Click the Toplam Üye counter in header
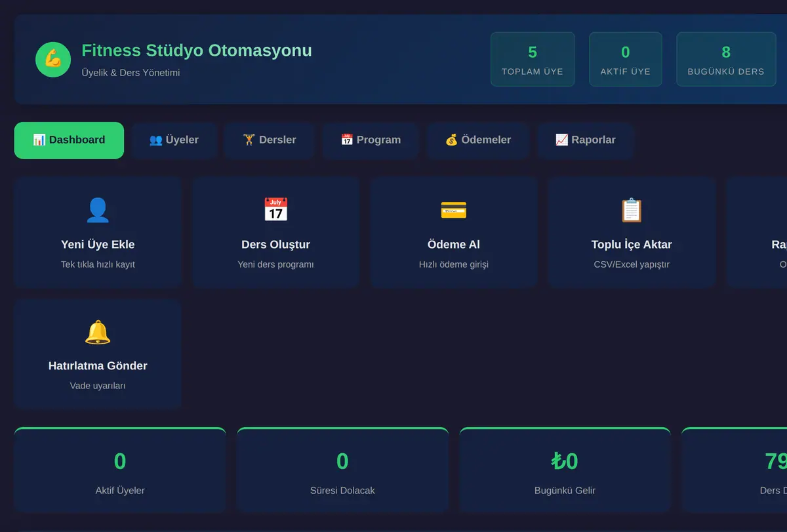 [533, 59]
